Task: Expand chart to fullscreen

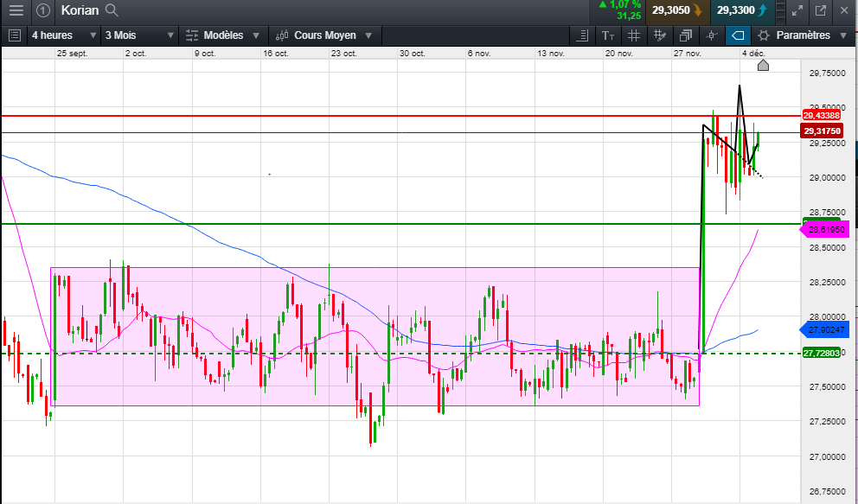Action: tap(797, 10)
